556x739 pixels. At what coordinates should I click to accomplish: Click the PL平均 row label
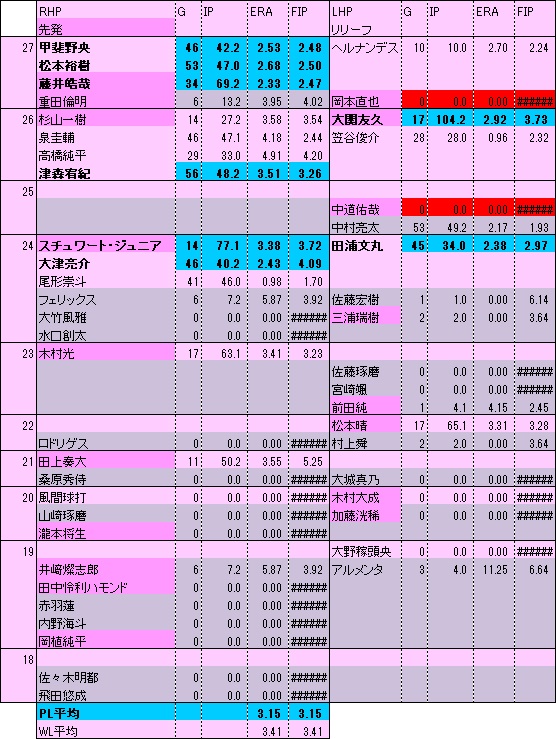106,713
